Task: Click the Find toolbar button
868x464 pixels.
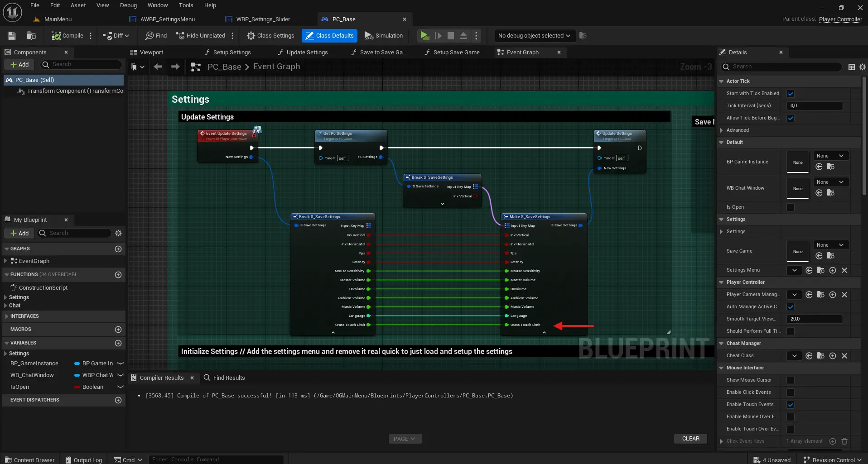Action: click(x=156, y=36)
